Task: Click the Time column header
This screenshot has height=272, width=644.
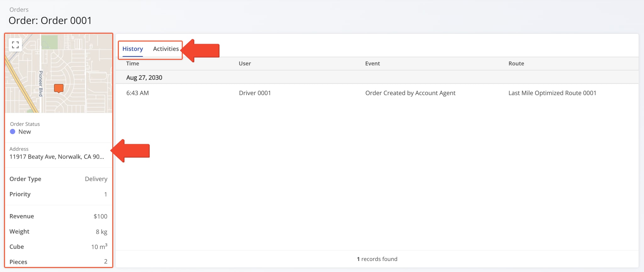Action: (x=133, y=64)
